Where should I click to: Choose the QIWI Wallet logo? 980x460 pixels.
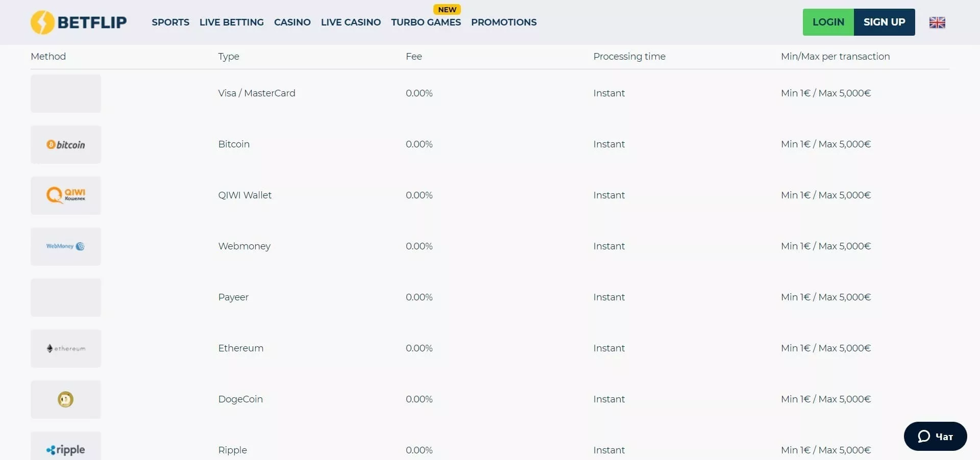coord(66,195)
